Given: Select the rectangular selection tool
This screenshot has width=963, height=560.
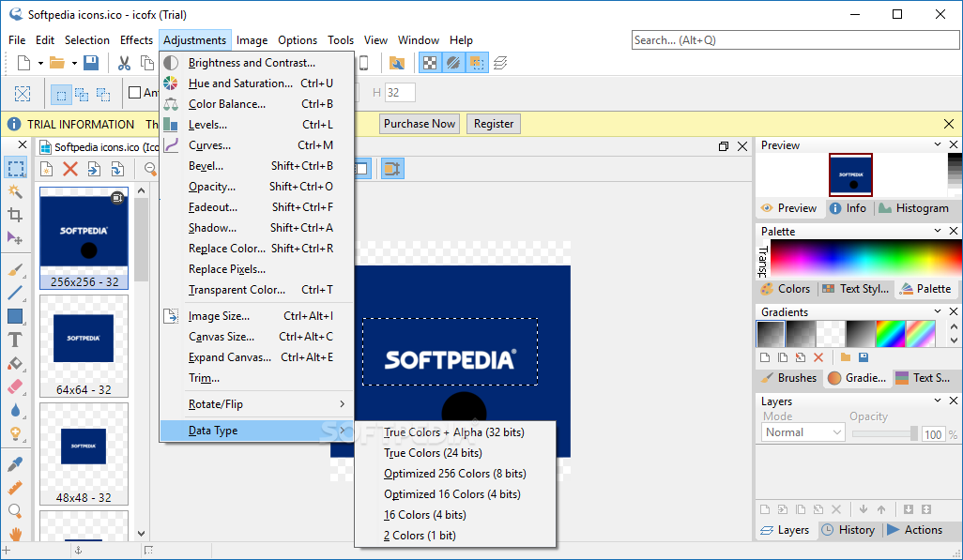Looking at the screenshot, I should (16, 168).
